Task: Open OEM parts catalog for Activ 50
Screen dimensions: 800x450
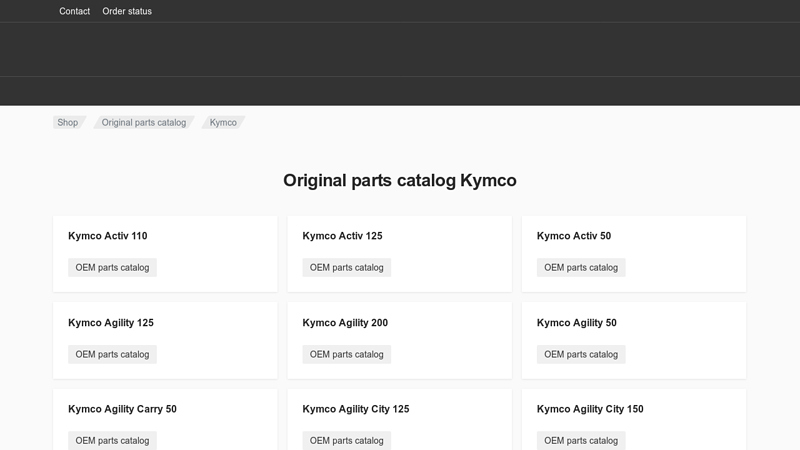Action: 581,267
